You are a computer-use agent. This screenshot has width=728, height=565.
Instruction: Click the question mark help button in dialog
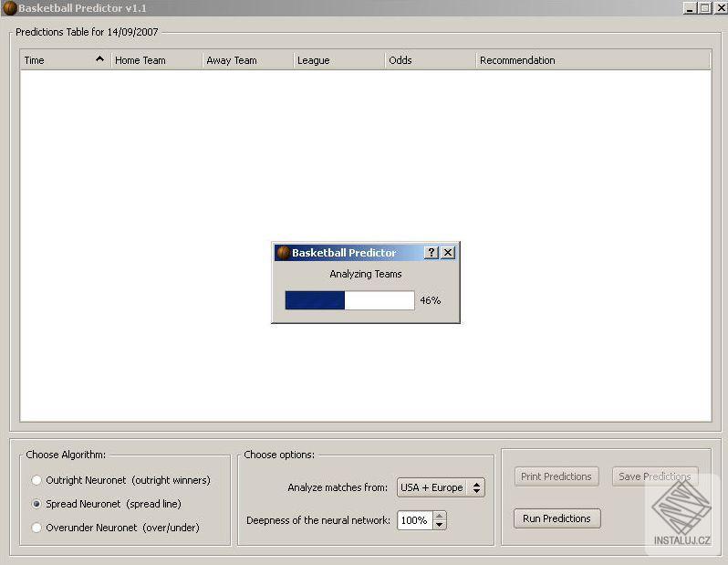(432, 252)
